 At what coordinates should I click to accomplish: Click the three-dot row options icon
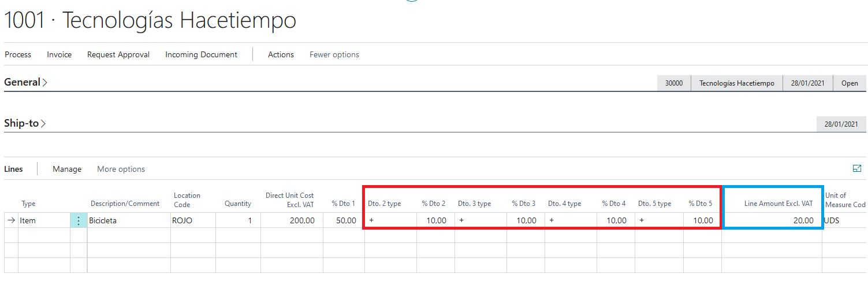79,220
